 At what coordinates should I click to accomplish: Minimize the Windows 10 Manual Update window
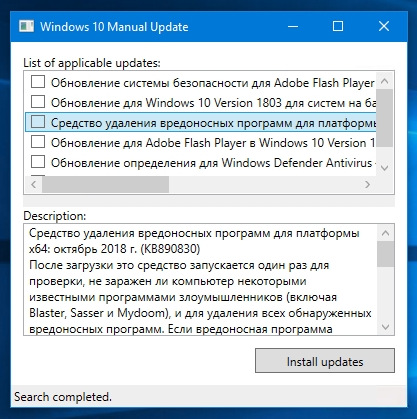[293, 26]
